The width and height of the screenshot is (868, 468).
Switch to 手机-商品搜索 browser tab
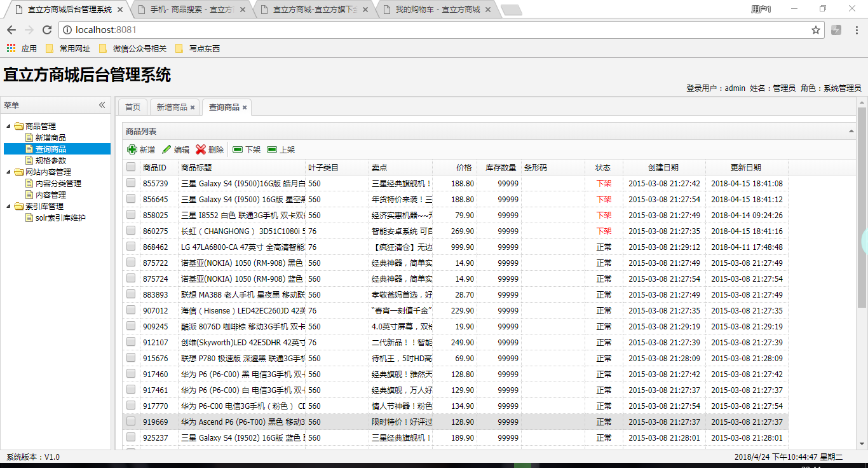click(x=191, y=10)
